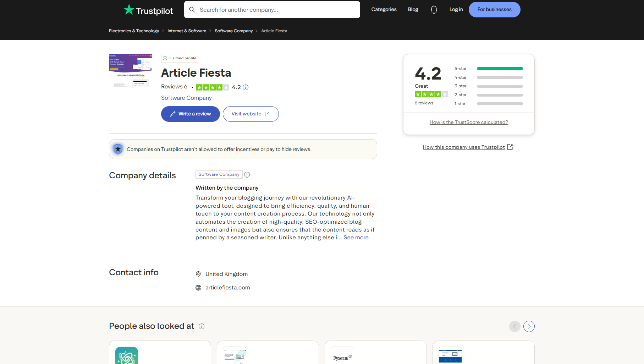Open the notifications bell

[x=434, y=10]
